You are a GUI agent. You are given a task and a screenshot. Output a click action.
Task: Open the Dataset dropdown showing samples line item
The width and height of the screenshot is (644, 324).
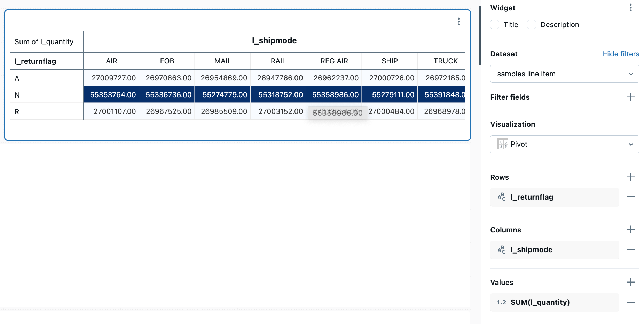(x=564, y=74)
